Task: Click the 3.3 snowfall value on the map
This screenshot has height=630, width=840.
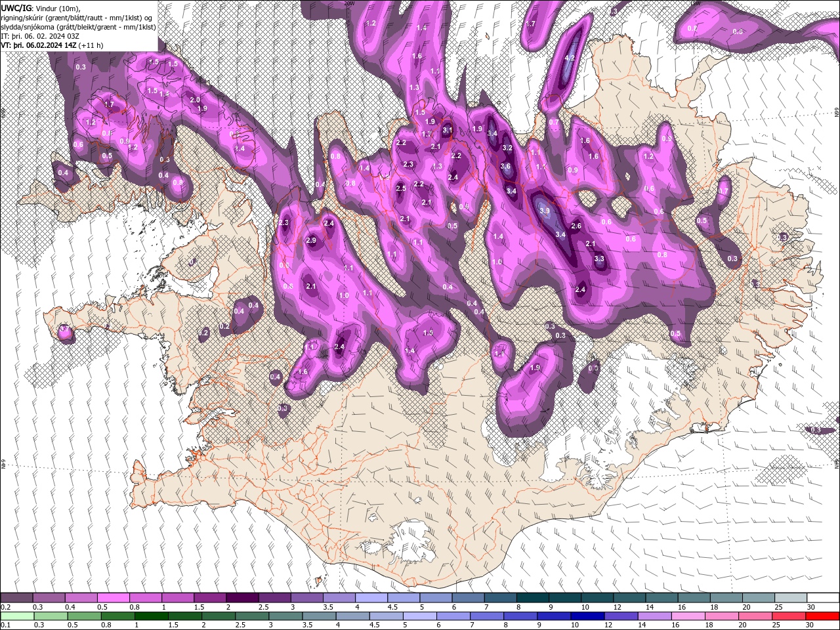Action: coord(598,259)
